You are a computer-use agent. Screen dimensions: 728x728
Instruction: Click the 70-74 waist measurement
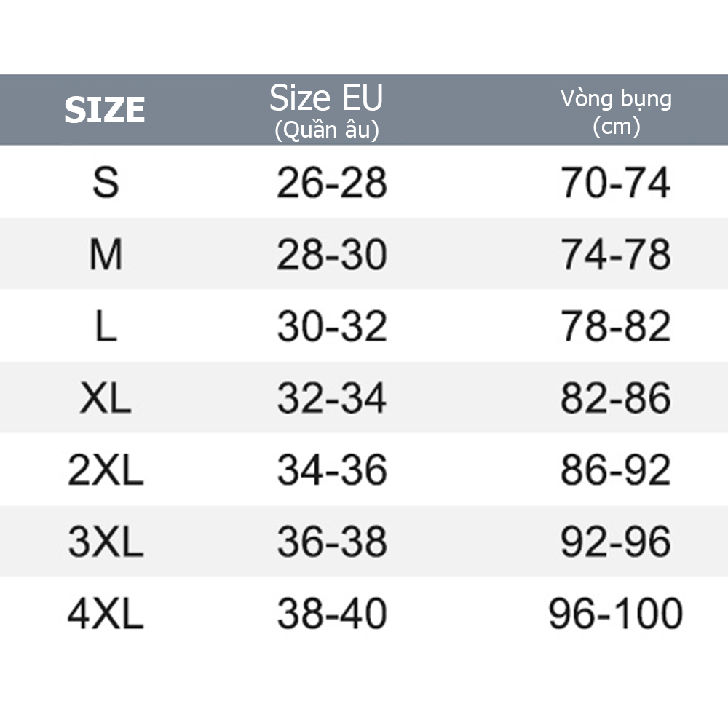pyautogui.click(x=615, y=182)
